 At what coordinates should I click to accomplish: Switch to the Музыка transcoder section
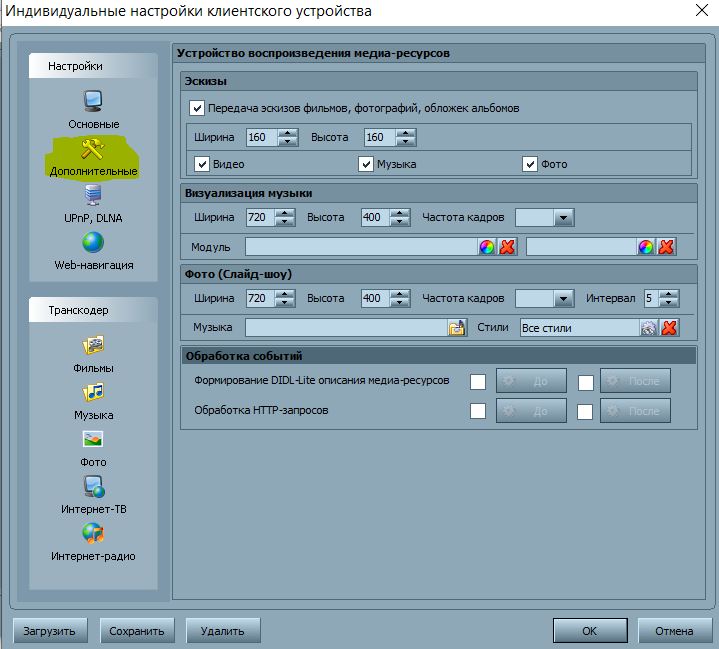coord(94,393)
